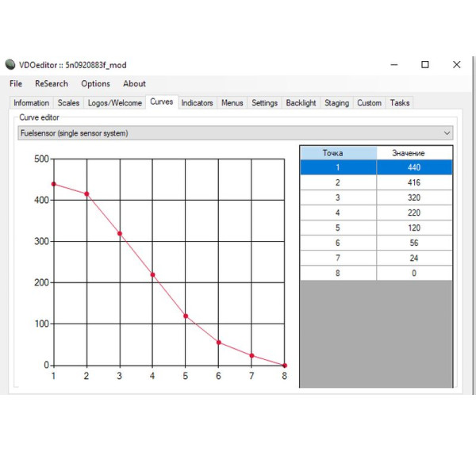Image resolution: width=476 pixels, height=452 pixels.
Task: Switch to the Information tab
Action: [31, 103]
